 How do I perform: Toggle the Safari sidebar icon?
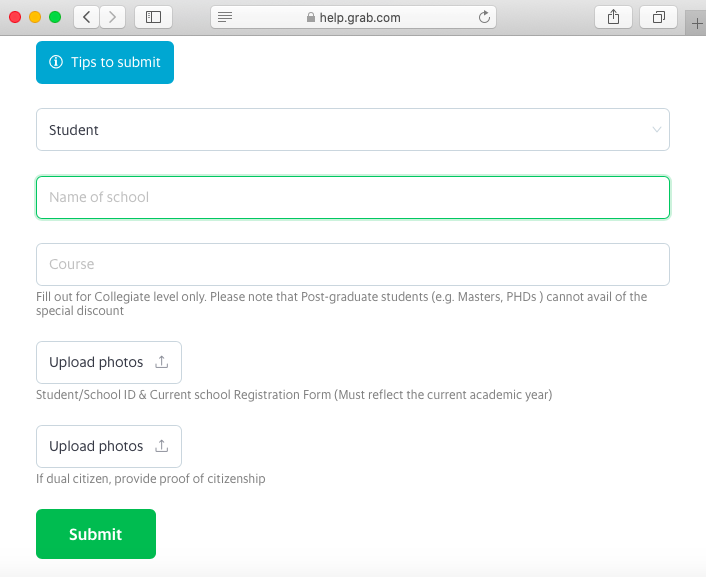154,17
